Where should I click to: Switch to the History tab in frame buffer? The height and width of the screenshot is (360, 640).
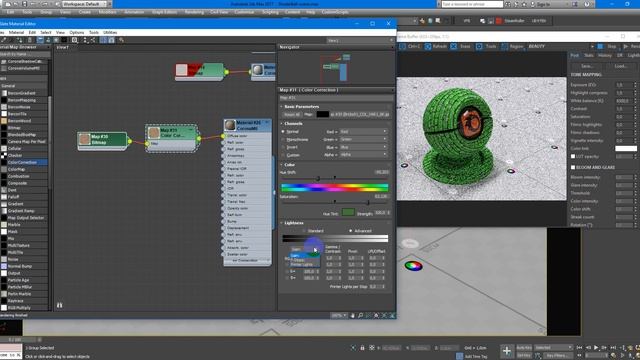(605, 56)
